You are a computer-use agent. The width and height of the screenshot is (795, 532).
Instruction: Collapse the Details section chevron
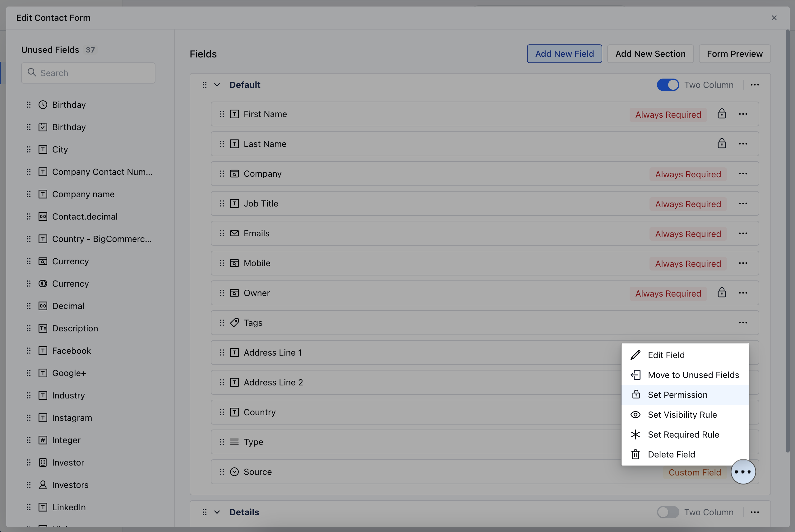point(217,512)
